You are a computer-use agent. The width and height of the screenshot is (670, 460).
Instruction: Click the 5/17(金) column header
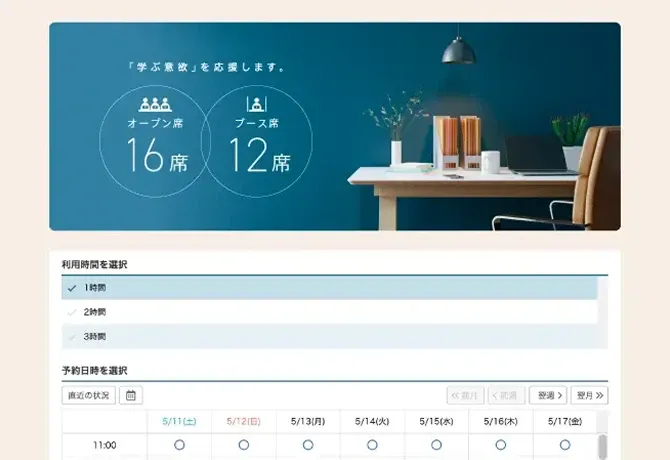click(565, 422)
